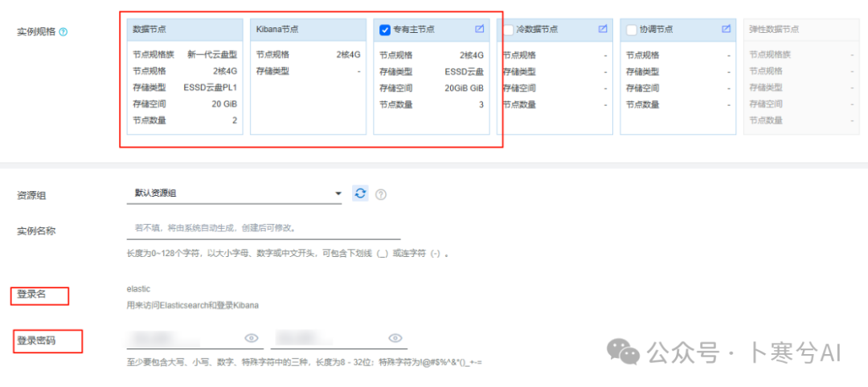Screen dimensions: 868x387
Task: Refresh the 资源组 list
Action: (x=361, y=193)
